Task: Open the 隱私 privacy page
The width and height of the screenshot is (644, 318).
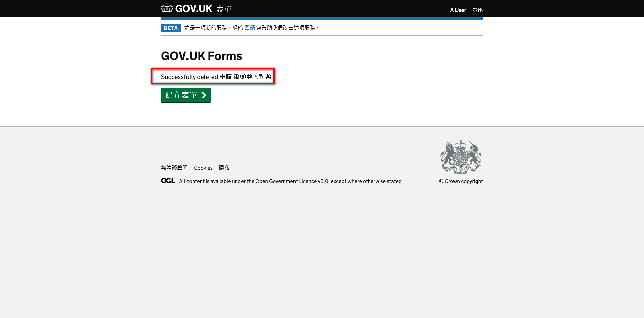Action: point(224,168)
